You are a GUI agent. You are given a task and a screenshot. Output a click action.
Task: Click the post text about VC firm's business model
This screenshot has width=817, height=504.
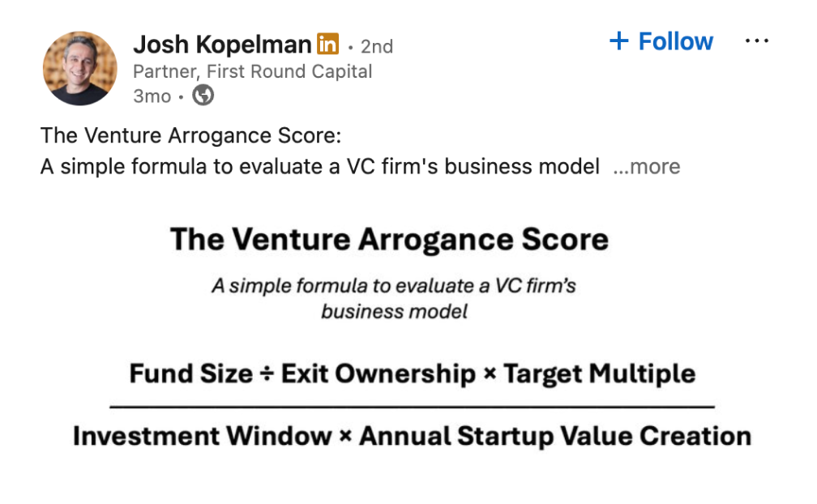pyautogui.click(x=320, y=167)
